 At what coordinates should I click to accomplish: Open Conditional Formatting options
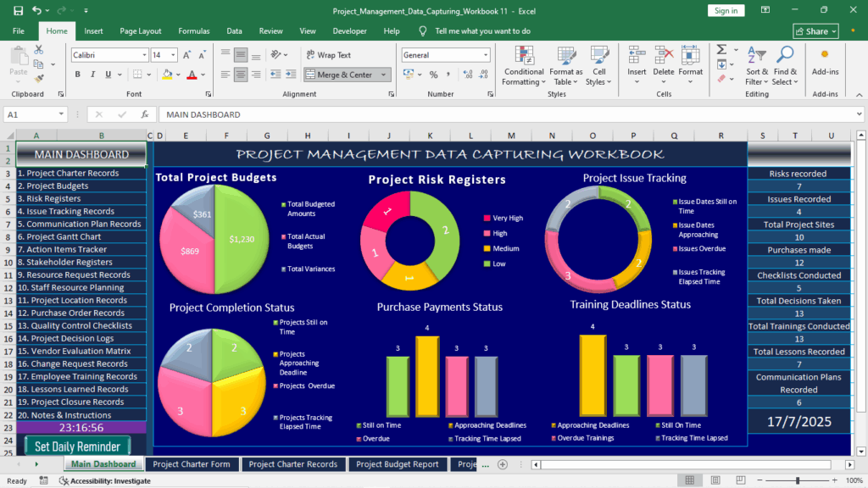click(x=523, y=68)
